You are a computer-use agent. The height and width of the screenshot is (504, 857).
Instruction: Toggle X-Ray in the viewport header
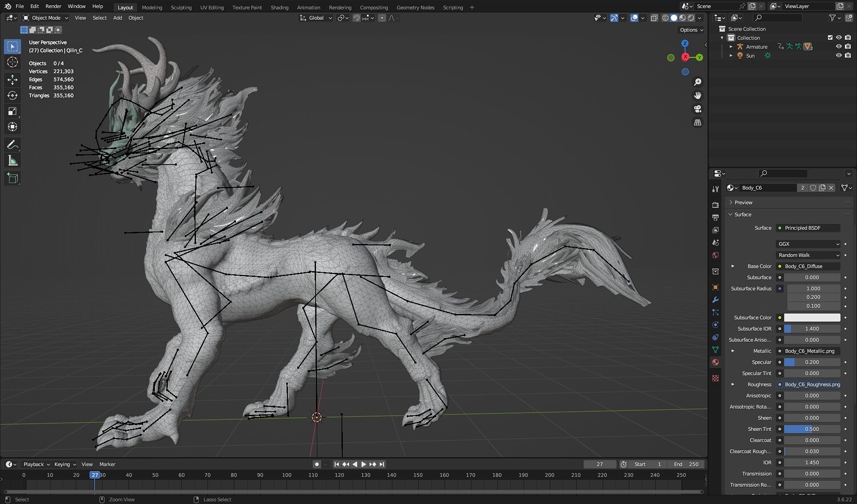[x=654, y=18]
